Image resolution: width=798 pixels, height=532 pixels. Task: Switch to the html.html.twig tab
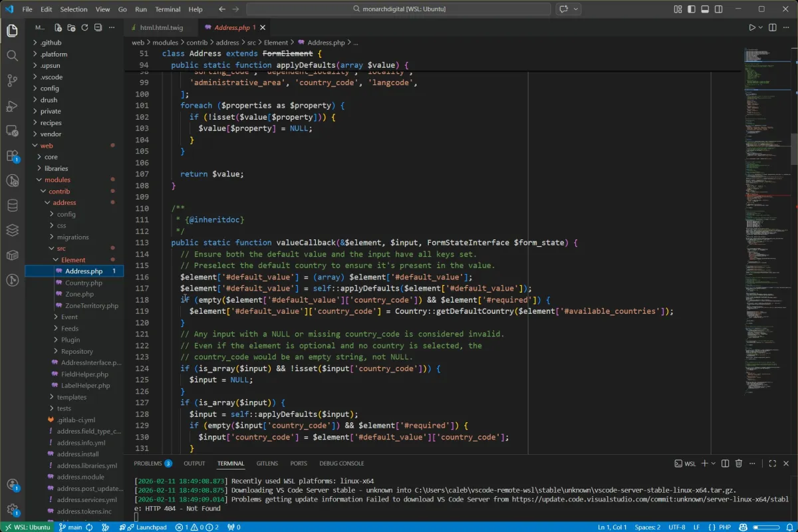point(162,27)
